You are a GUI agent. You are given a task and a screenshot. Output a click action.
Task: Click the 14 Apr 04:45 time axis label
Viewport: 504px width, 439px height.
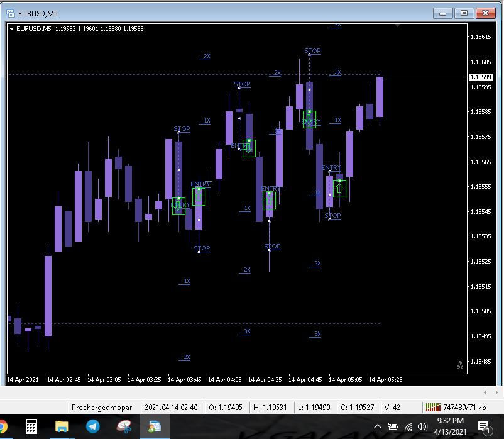pos(305,379)
